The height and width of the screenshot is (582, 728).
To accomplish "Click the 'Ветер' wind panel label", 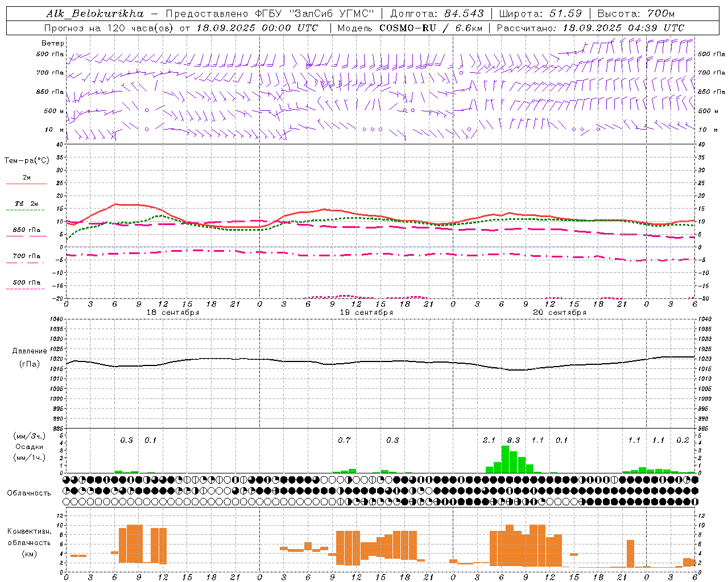I will tap(53, 43).
